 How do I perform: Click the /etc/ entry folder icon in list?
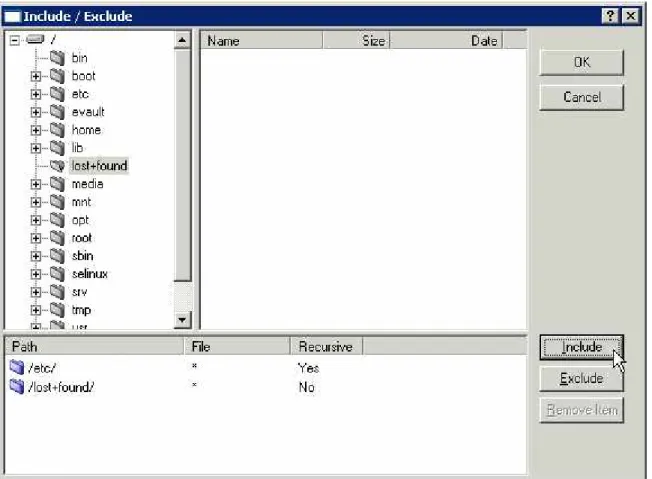(17, 368)
